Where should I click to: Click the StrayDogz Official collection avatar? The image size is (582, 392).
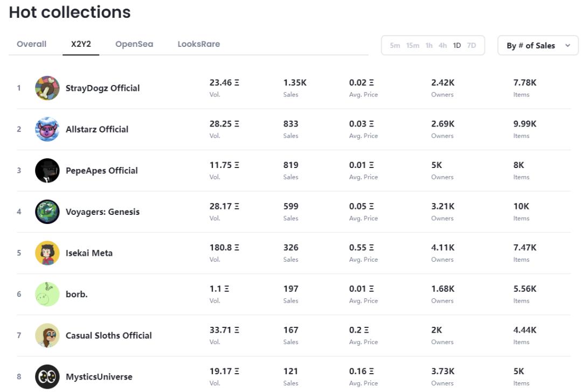[x=47, y=88]
